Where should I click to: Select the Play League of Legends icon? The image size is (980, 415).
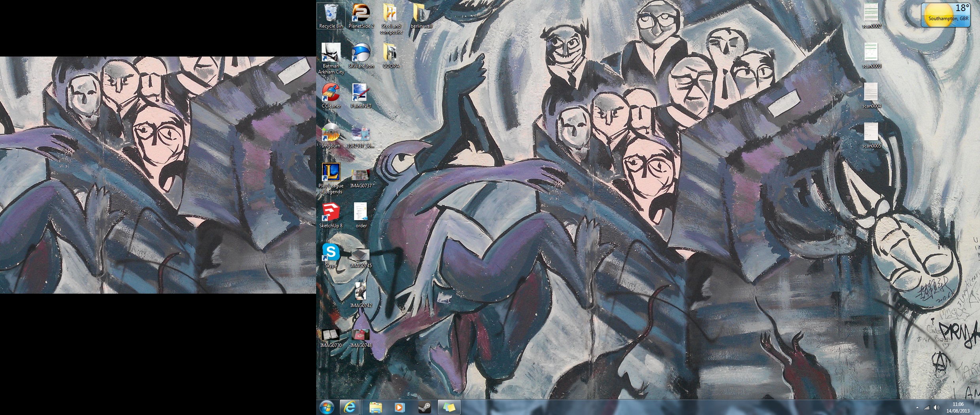[x=331, y=174]
